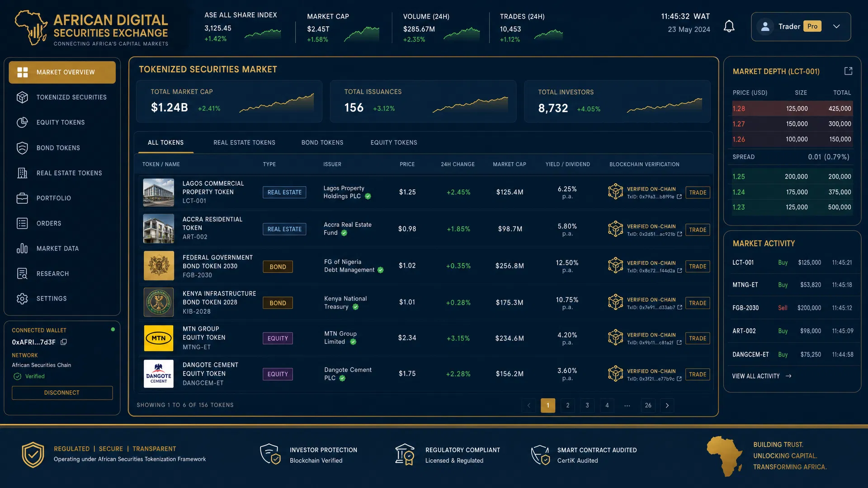The height and width of the screenshot is (488, 868).
Task: Click the Bond tag for FGB-2030
Action: pyautogui.click(x=278, y=267)
